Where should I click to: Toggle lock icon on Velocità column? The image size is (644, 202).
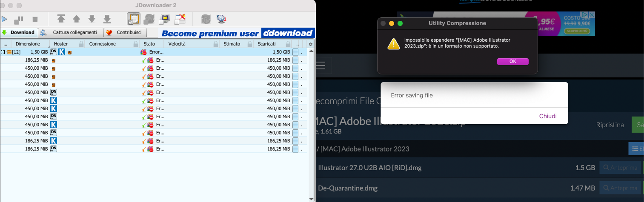click(x=215, y=44)
